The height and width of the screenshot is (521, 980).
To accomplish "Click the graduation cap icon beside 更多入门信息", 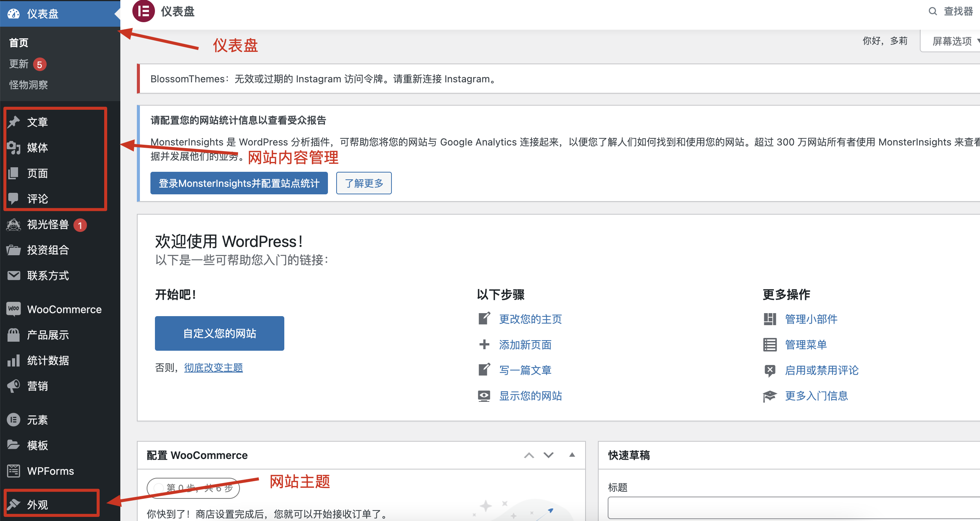I will [770, 396].
